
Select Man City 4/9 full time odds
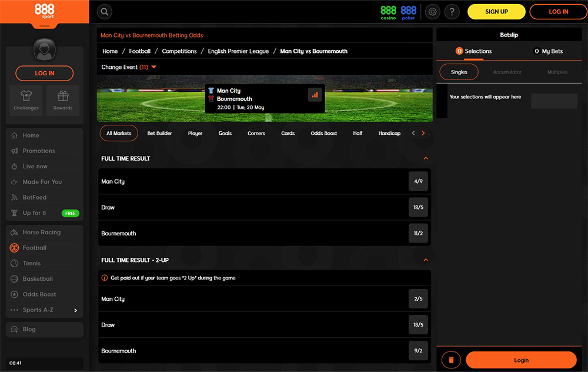tap(418, 181)
